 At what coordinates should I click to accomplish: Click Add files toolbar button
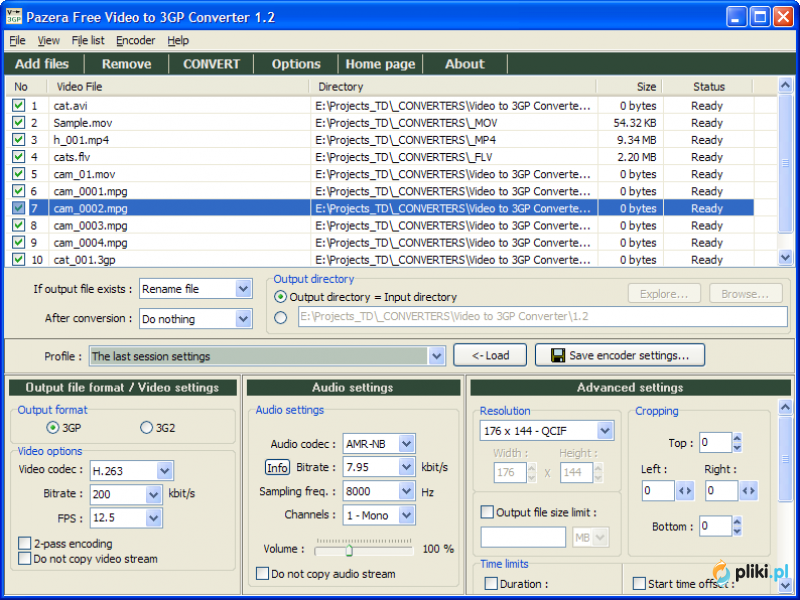coord(42,64)
